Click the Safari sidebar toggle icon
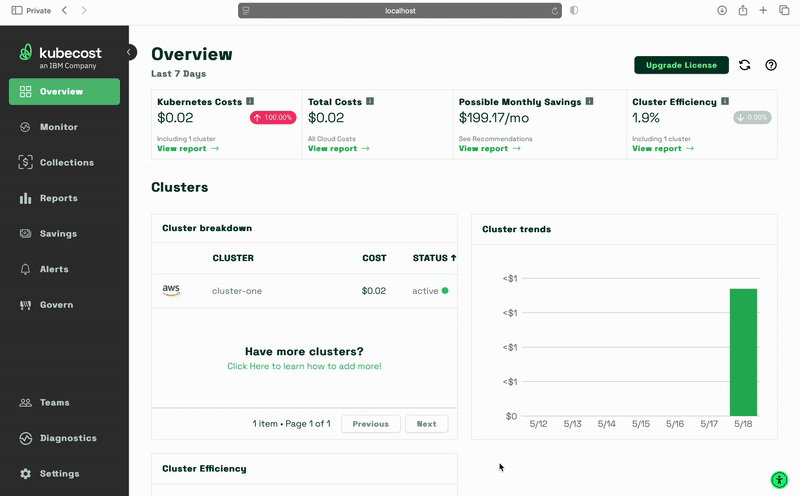 click(17, 10)
